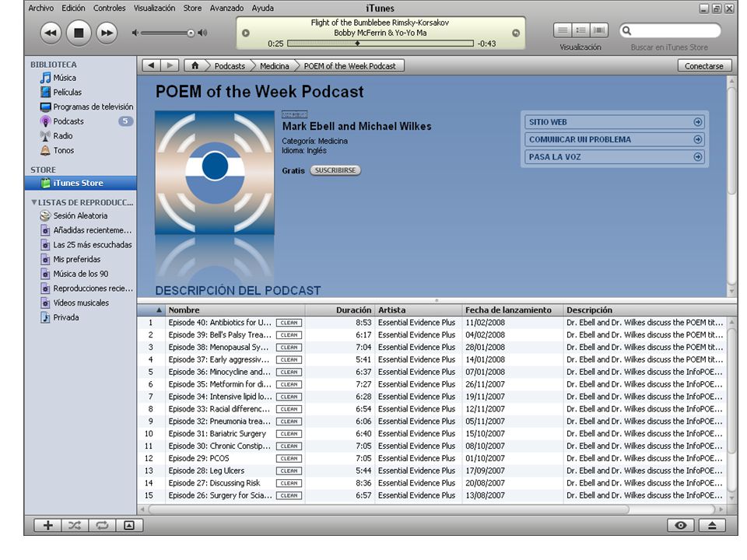Click the podcast cover artwork
Viewport: 747px width, 560px height.
215,173
